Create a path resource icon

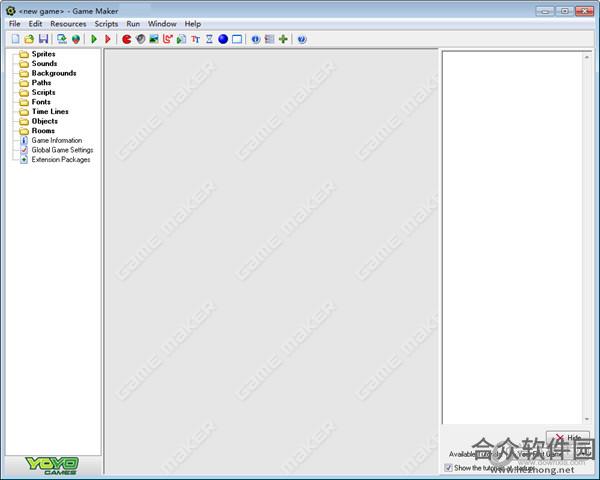click(168, 39)
